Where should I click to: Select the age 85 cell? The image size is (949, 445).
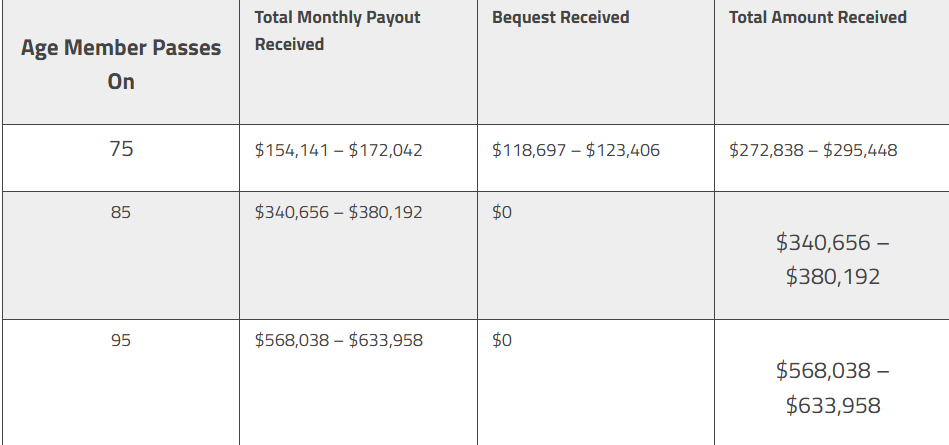pos(120,212)
